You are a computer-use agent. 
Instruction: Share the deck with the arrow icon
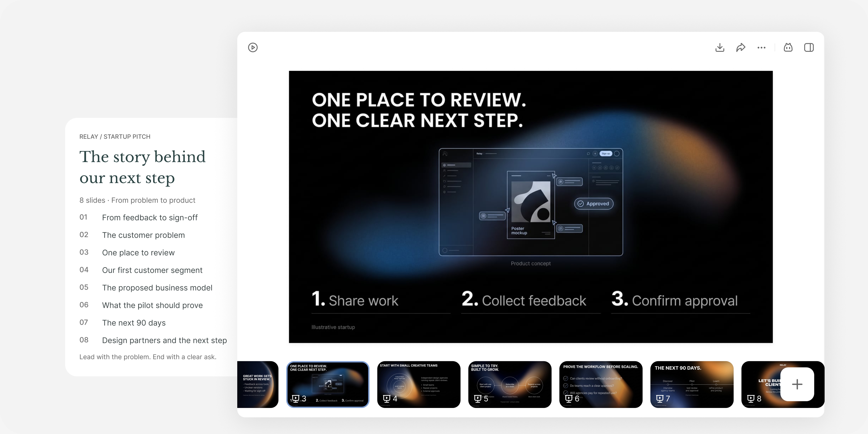(741, 47)
